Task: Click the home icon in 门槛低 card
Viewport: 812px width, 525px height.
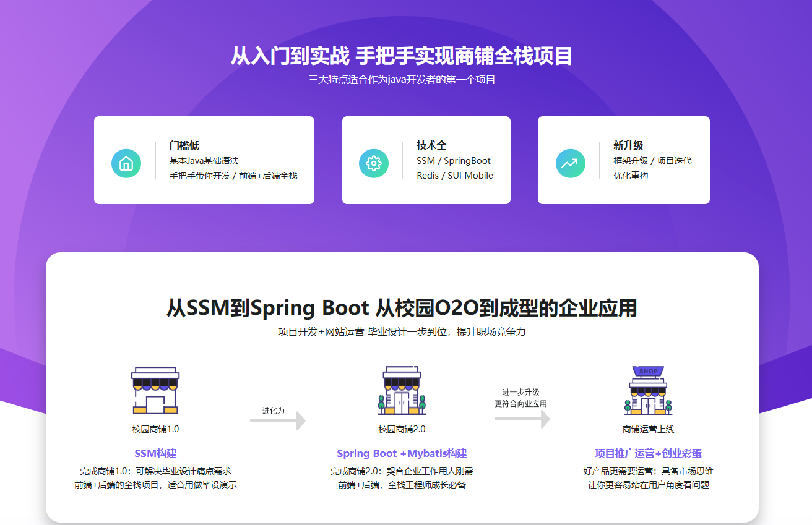Action: click(x=126, y=163)
